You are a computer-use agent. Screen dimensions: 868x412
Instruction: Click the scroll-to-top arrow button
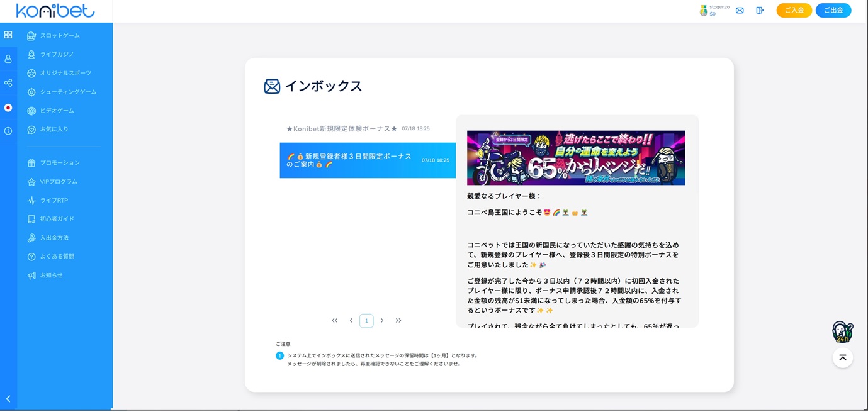[842, 358]
